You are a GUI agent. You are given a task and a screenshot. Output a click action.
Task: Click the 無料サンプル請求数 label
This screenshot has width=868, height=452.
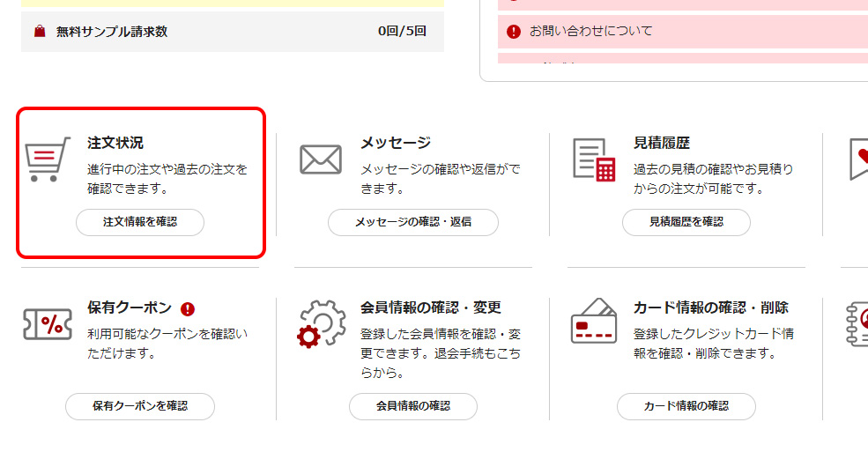pyautogui.click(x=112, y=32)
